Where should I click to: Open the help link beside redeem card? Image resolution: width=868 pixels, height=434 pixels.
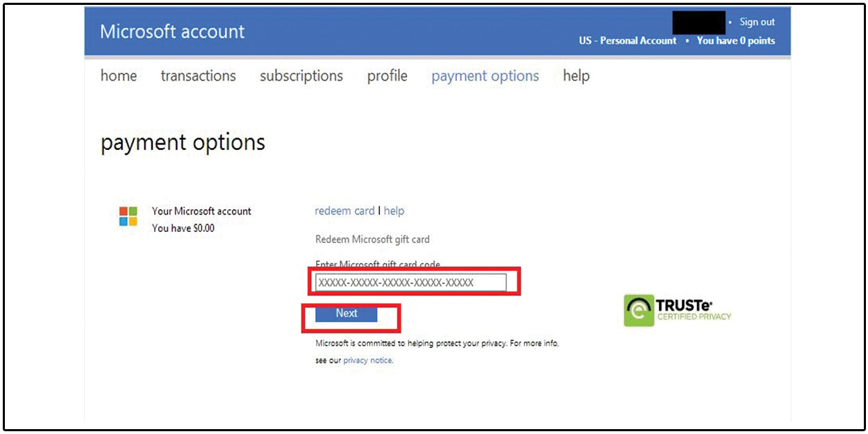point(394,210)
